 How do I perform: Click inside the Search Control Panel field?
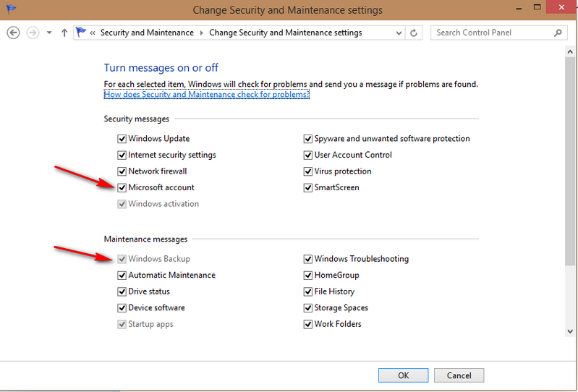(x=492, y=33)
